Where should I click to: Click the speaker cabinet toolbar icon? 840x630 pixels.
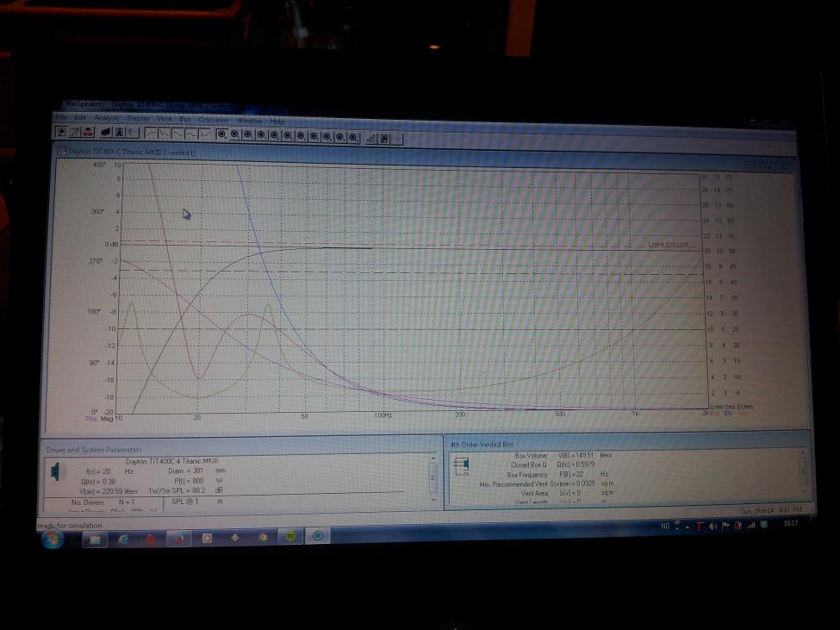click(x=119, y=133)
